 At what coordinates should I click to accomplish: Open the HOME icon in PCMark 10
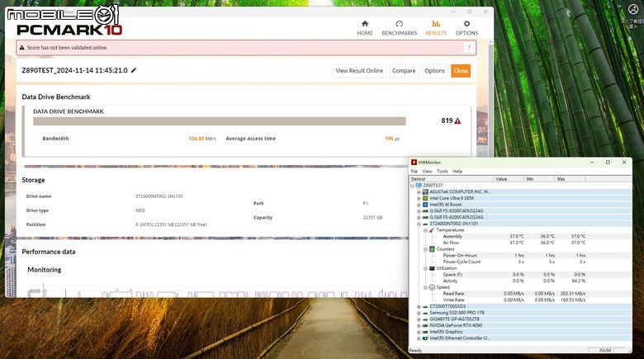pyautogui.click(x=365, y=24)
